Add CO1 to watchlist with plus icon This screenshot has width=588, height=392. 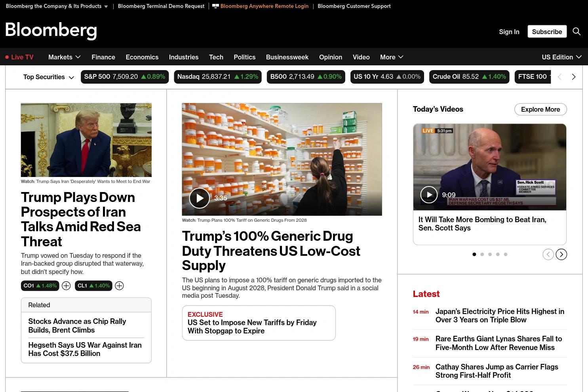(66, 285)
